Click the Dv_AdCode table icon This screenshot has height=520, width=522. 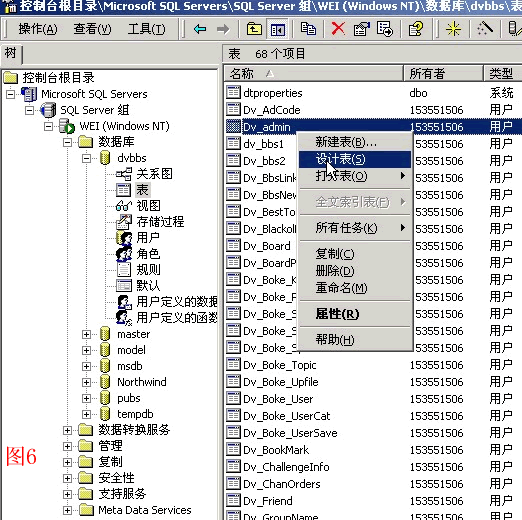(x=233, y=109)
